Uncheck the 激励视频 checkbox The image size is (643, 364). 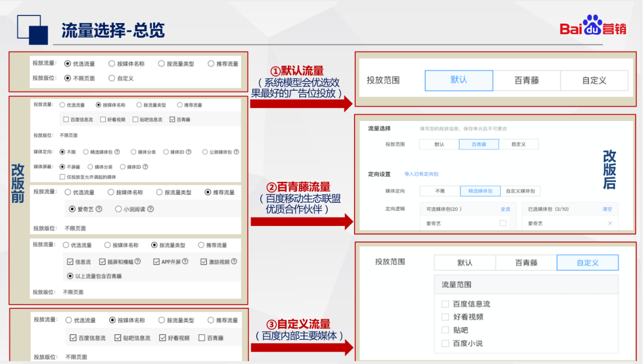coord(203,262)
